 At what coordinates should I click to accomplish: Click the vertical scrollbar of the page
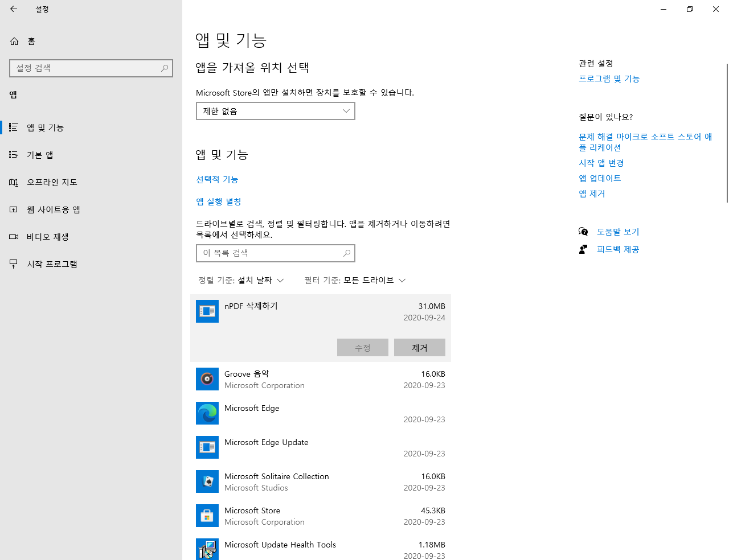click(x=727, y=133)
